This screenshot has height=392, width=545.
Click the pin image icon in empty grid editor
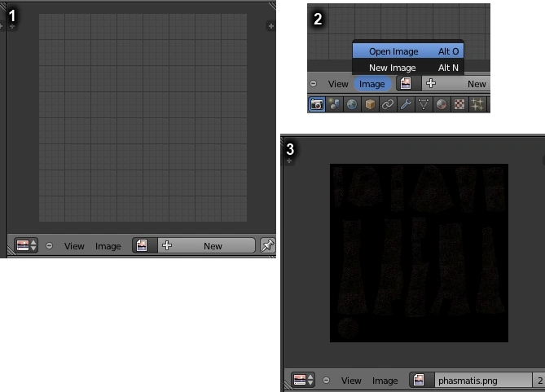[268, 245]
